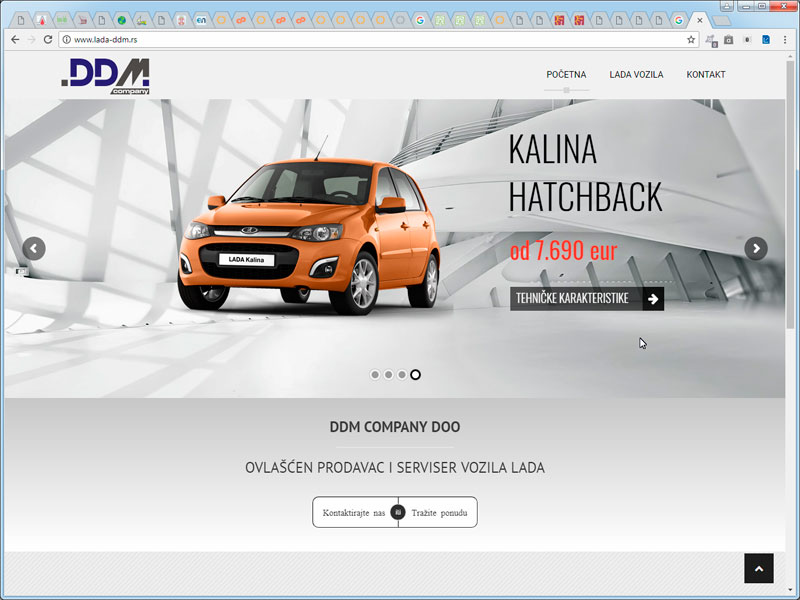
Task: Open the Chrome three-dot menu
Action: tap(785, 39)
